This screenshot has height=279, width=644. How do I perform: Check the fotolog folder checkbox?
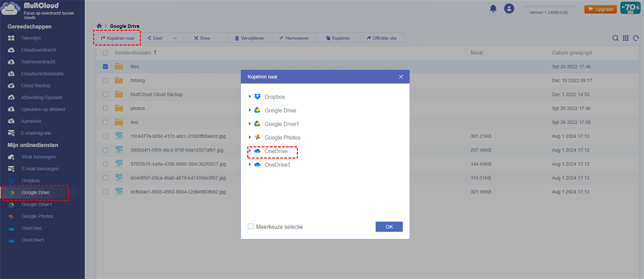point(105,80)
